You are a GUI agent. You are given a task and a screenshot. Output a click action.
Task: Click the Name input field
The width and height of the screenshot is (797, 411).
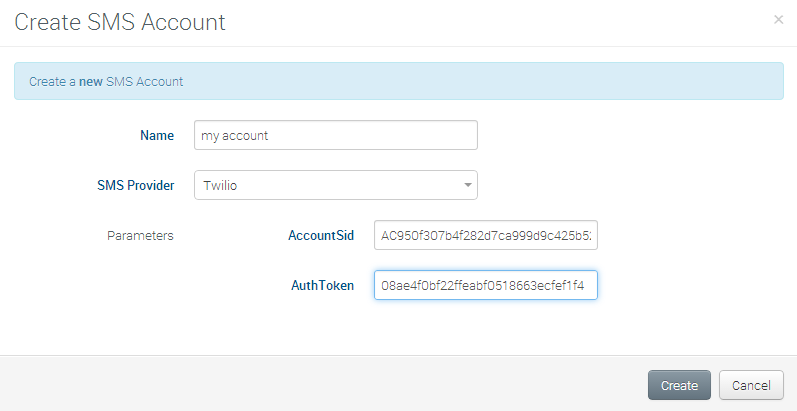[x=335, y=135]
